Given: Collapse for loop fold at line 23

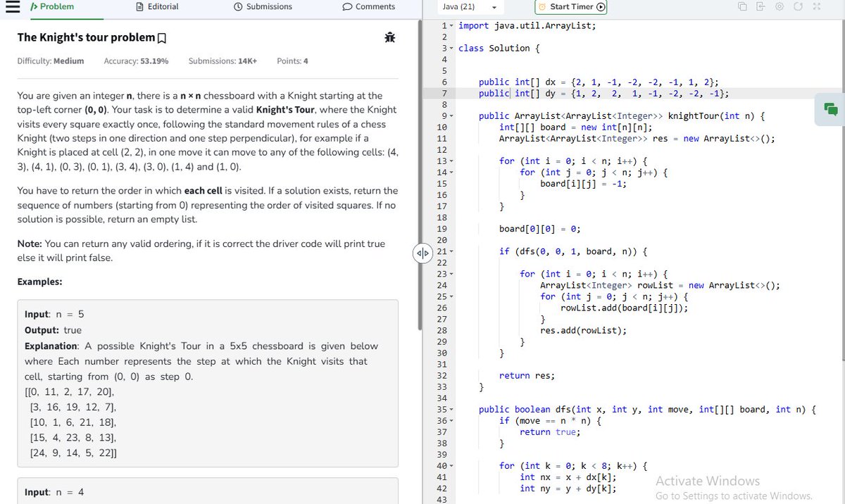Looking at the screenshot, I should click(x=451, y=274).
